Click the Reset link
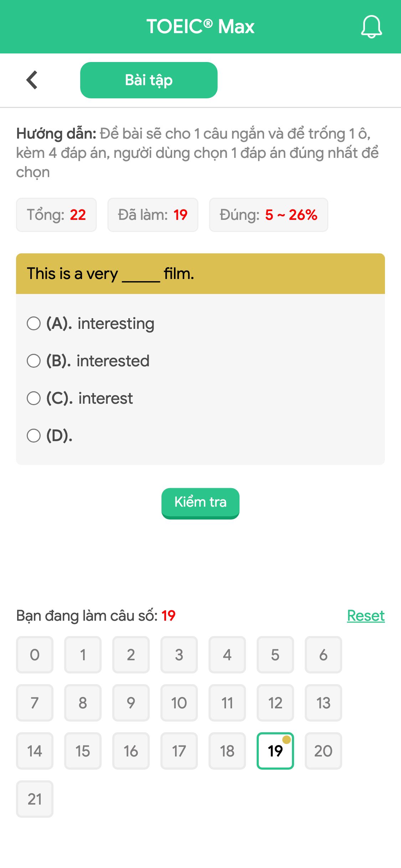 (x=366, y=616)
